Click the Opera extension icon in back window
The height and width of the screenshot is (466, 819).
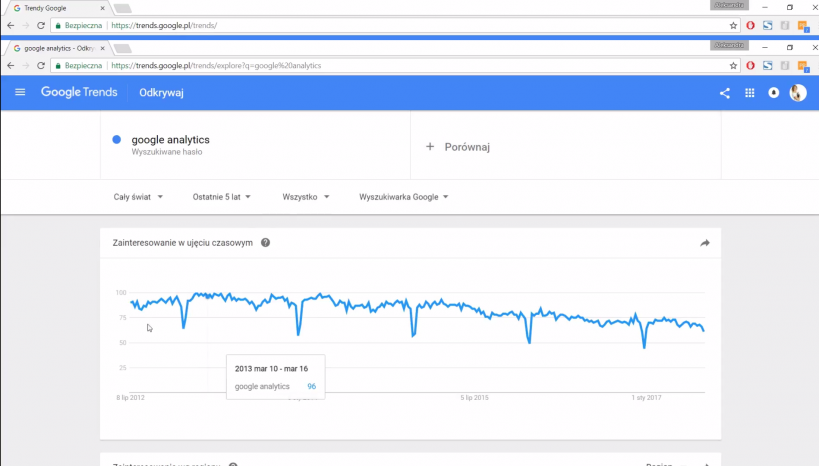(751, 25)
